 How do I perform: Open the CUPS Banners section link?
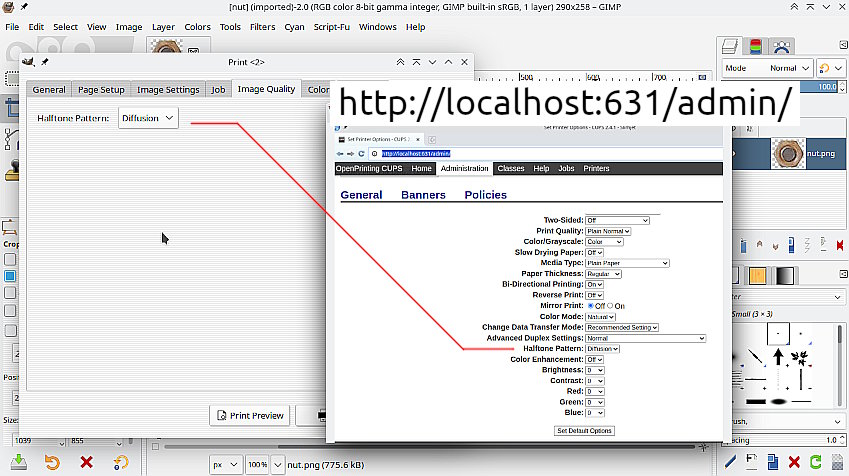[x=423, y=195]
